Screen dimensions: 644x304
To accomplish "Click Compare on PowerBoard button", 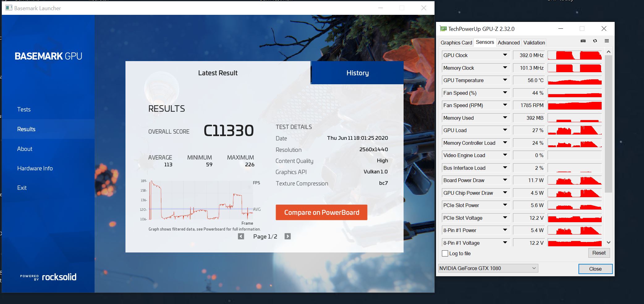I will (x=321, y=212).
